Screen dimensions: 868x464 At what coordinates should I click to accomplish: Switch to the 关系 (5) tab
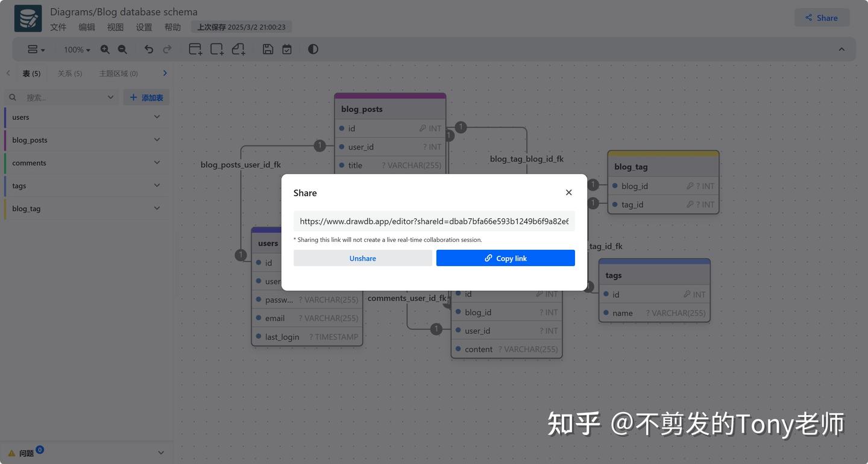pos(69,73)
